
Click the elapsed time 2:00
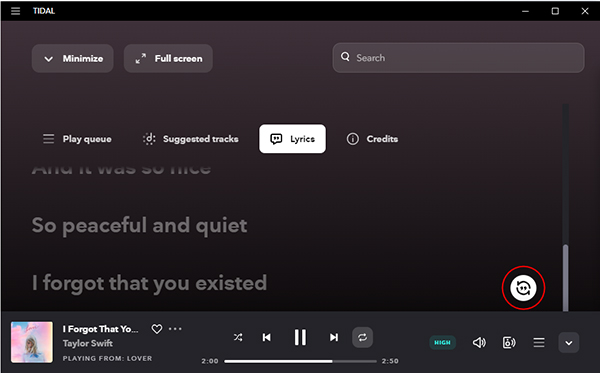(210, 361)
